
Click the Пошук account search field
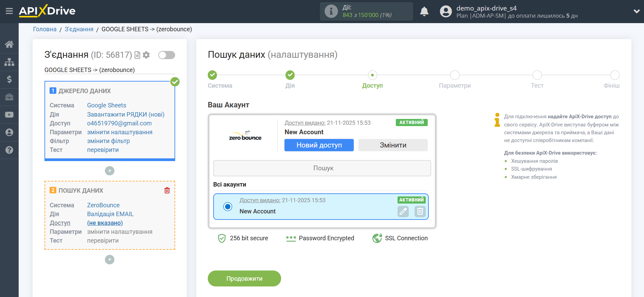tap(322, 168)
